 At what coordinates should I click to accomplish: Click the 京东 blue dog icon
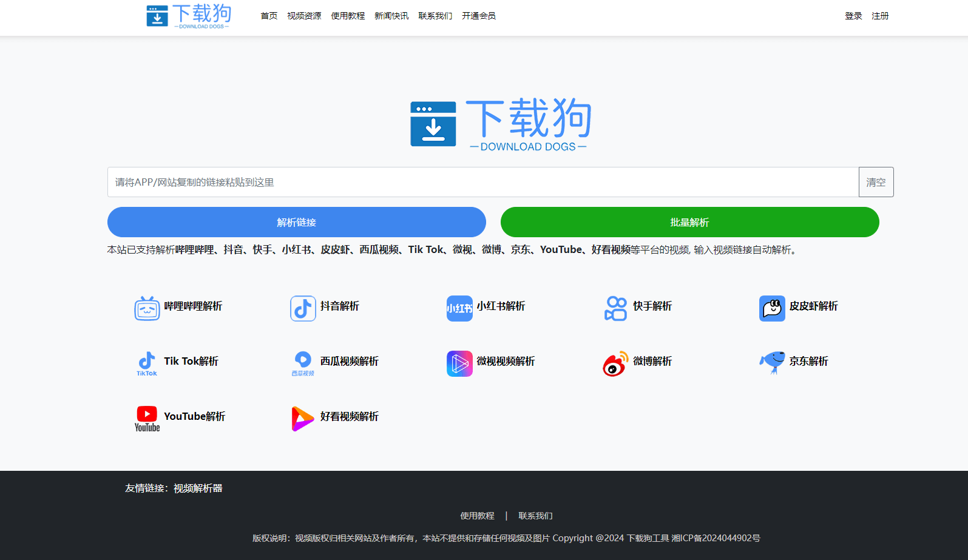point(772,363)
